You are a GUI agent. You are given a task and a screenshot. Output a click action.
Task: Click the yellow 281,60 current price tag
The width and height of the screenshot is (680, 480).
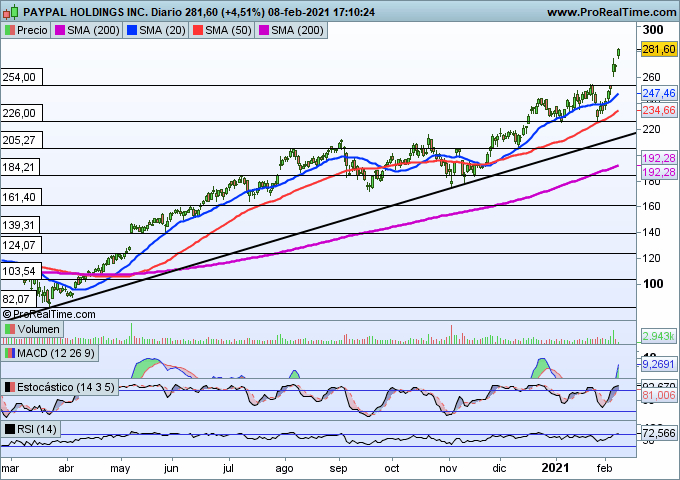[659, 49]
